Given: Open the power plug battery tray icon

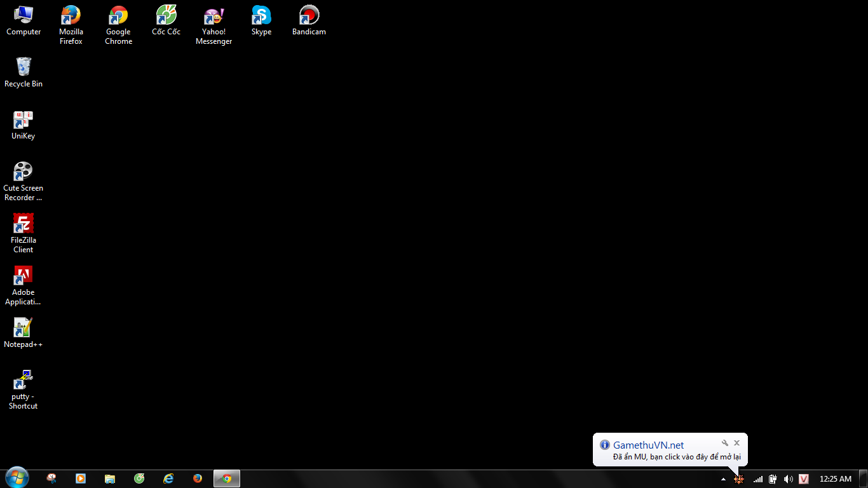Looking at the screenshot, I should tap(773, 479).
